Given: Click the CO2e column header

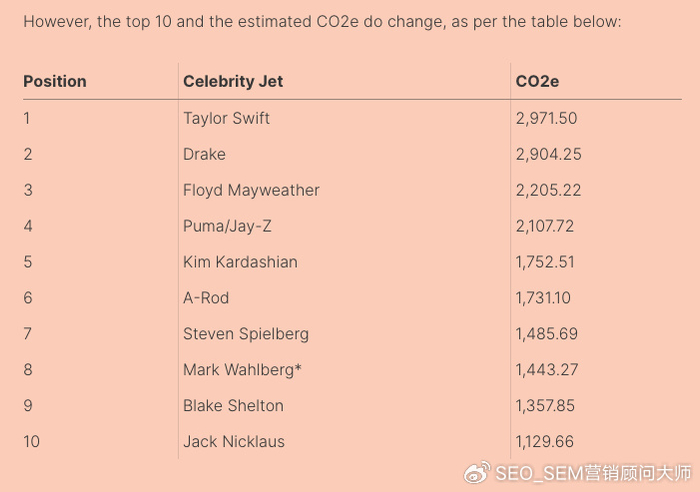Looking at the screenshot, I should tap(537, 82).
